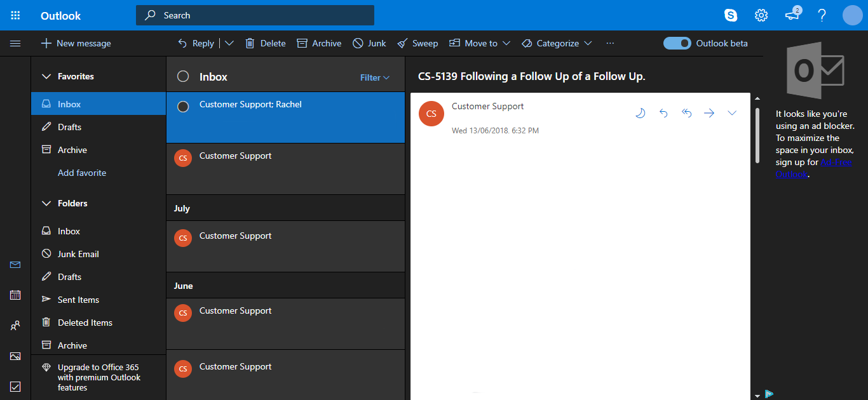Archive the selected message from toolbar
The image size is (868, 400).
319,43
